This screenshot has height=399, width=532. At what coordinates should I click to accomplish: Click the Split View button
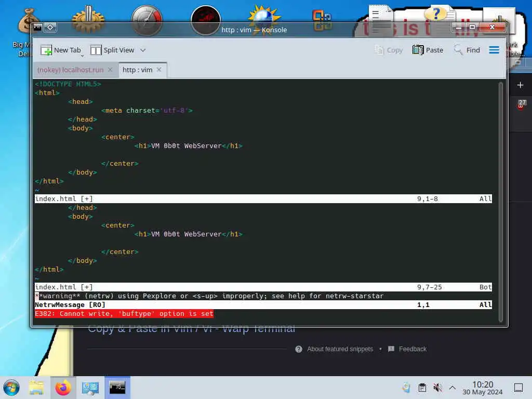coord(112,50)
